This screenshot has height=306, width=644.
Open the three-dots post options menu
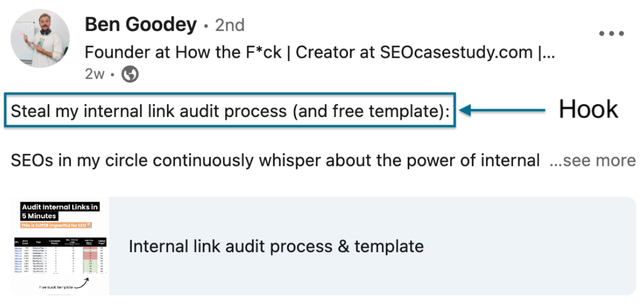coord(612,33)
